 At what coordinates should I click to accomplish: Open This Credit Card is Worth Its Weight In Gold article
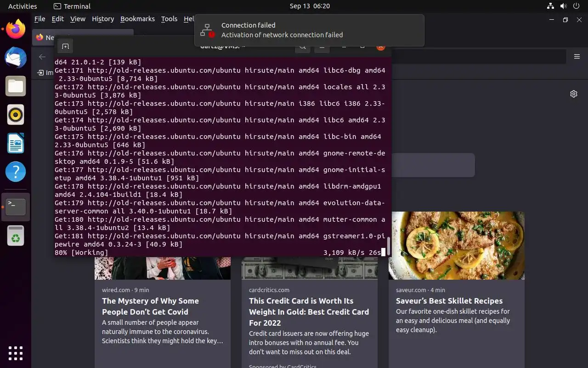tap(309, 312)
